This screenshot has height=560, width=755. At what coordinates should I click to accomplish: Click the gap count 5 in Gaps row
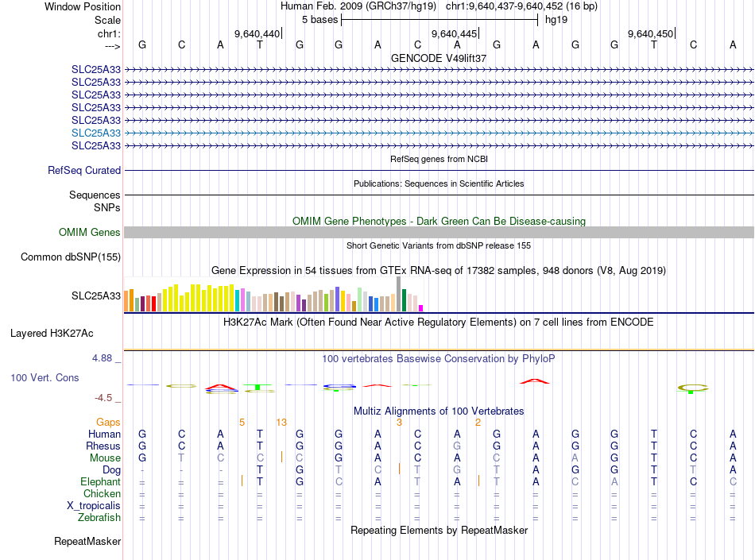(x=242, y=423)
